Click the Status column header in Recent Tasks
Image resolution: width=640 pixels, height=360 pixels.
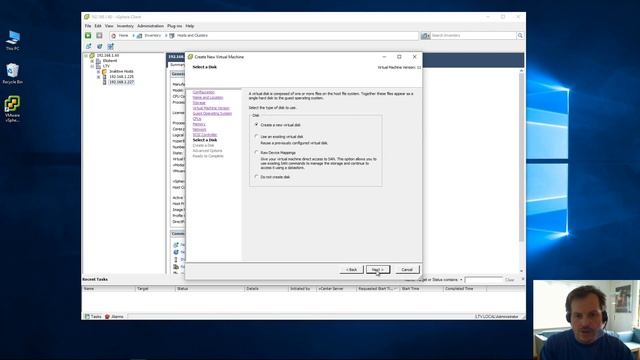209,289
